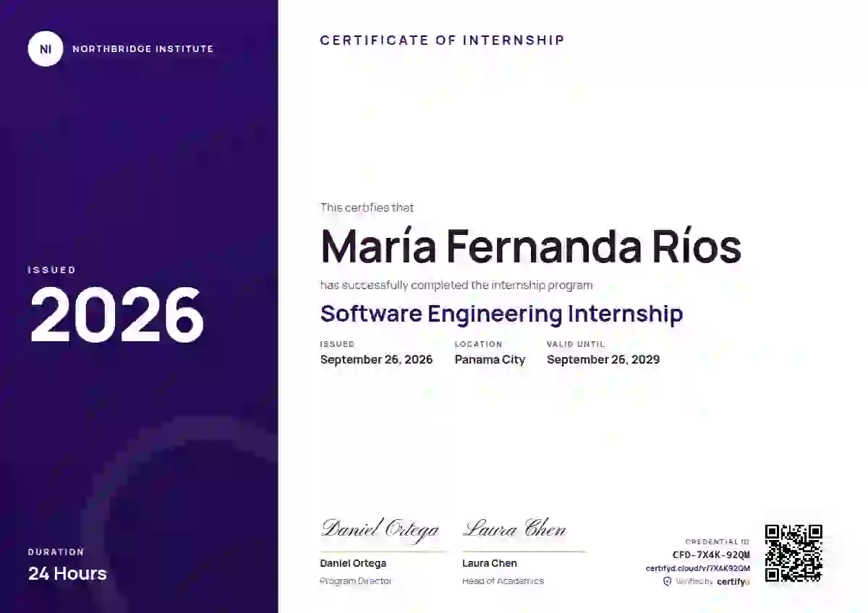
Task: Select the 'NORTHBRIDGE INSTITUTE' text
Action: [x=143, y=49]
